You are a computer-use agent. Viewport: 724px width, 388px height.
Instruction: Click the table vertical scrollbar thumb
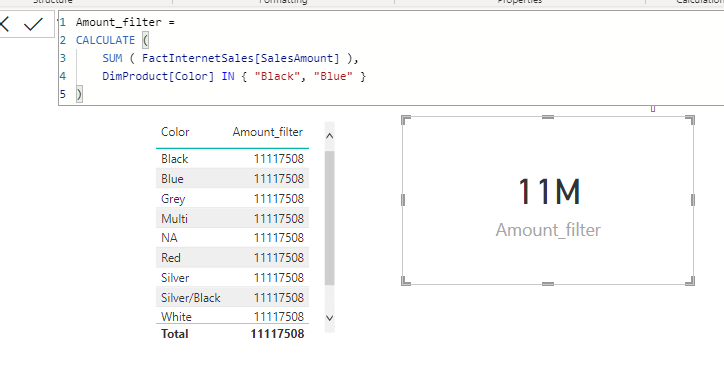point(329,218)
